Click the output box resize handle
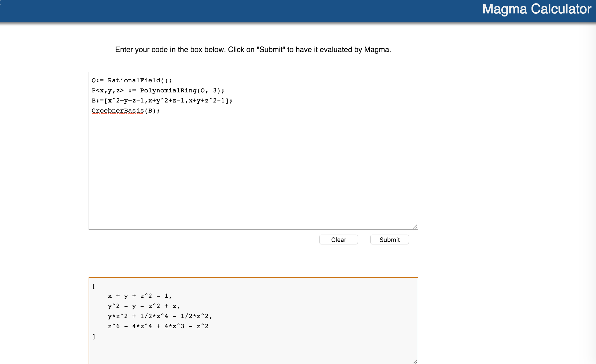 pyautogui.click(x=415, y=361)
